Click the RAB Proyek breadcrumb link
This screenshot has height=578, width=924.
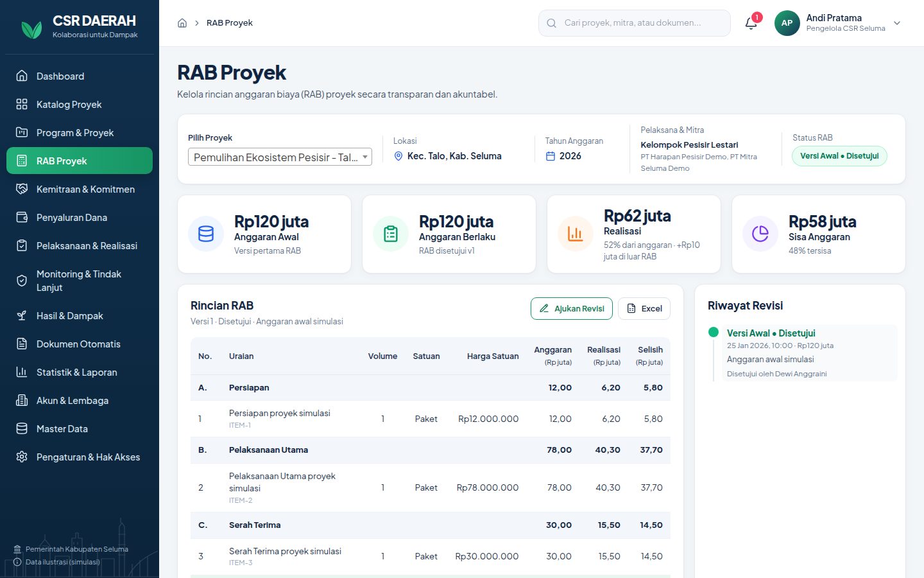click(230, 23)
